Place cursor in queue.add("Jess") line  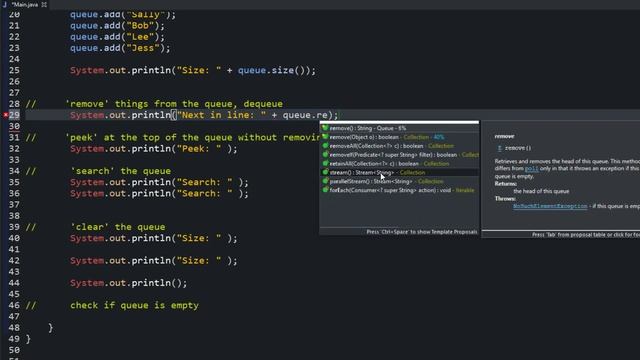(120, 48)
